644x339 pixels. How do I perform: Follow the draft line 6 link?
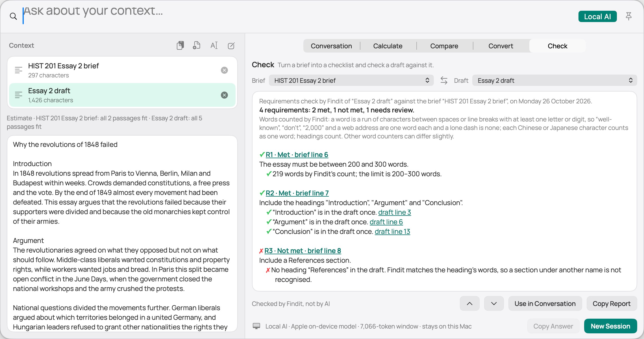click(x=386, y=222)
